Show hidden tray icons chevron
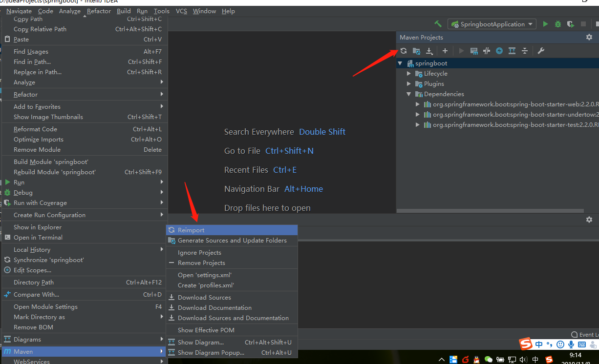The image size is (599, 364). point(441,360)
